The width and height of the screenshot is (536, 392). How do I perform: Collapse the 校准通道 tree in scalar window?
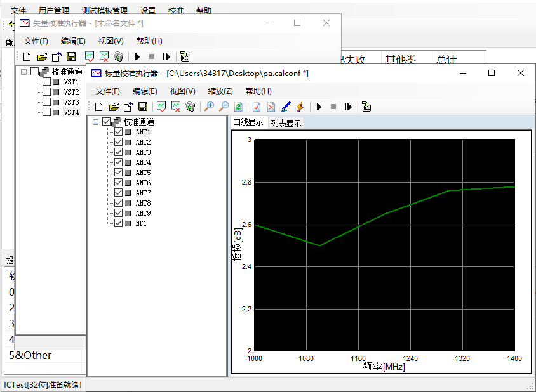tap(95, 122)
